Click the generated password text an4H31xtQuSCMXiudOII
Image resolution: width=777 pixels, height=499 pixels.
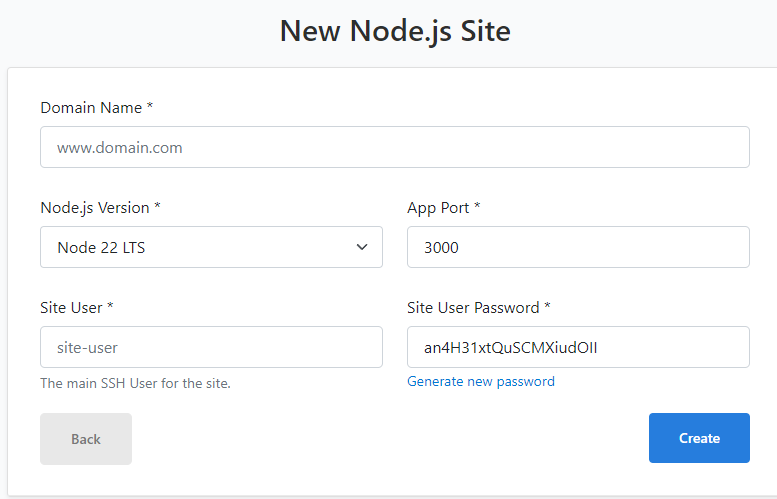[510, 347]
